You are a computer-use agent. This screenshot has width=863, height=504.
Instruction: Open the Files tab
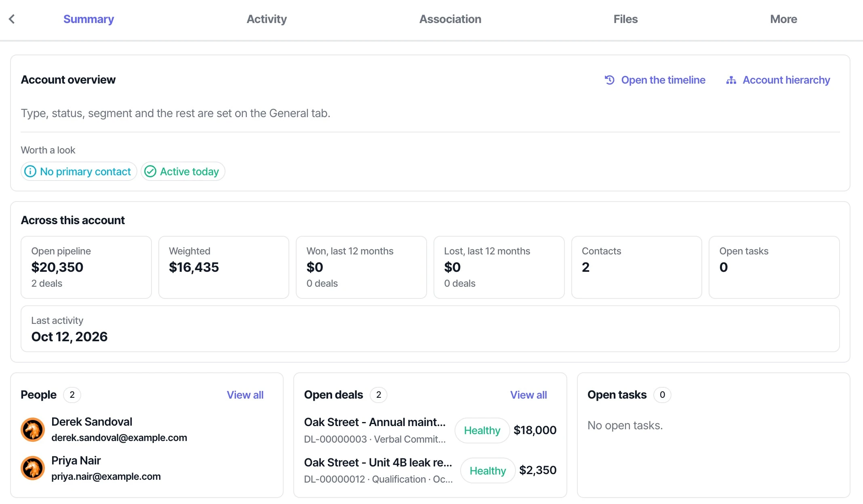625,19
